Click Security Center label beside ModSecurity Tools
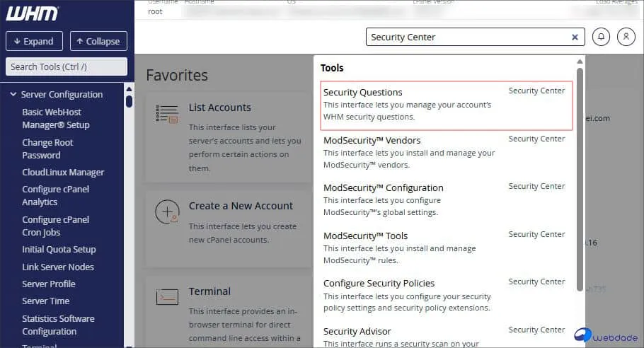This screenshot has width=644, height=348. click(x=537, y=234)
